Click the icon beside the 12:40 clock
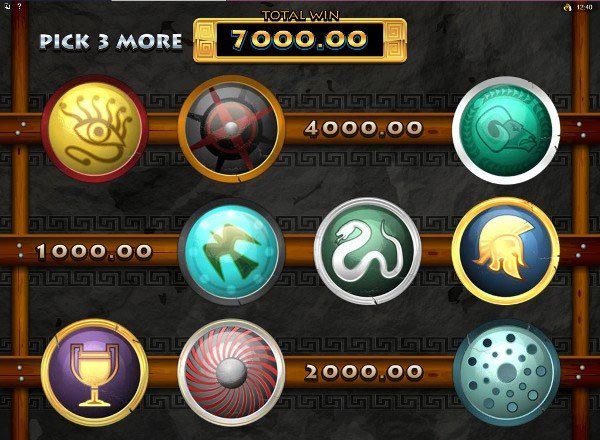 pyautogui.click(x=568, y=7)
